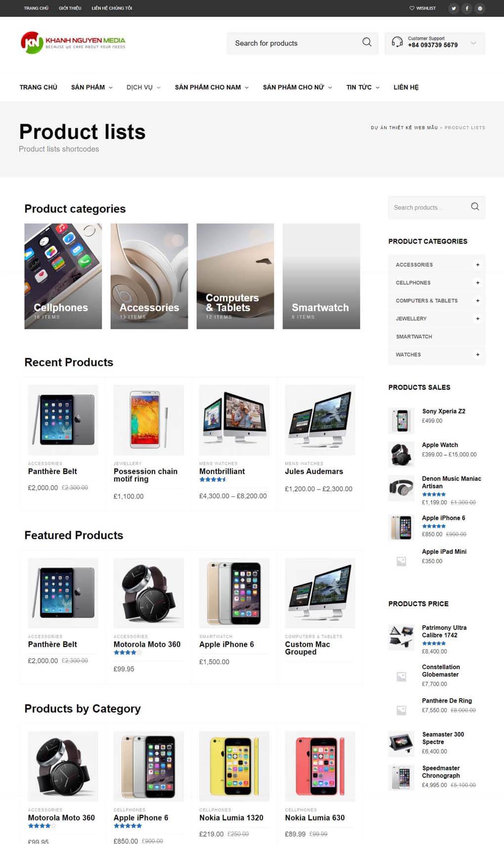Expand the Watches category plus sign

coord(477,355)
